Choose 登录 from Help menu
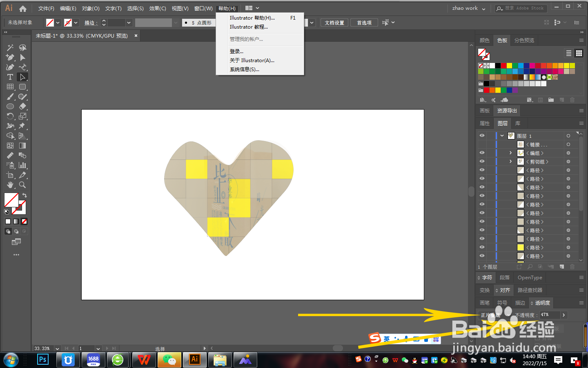The height and width of the screenshot is (368, 588). 260,52
